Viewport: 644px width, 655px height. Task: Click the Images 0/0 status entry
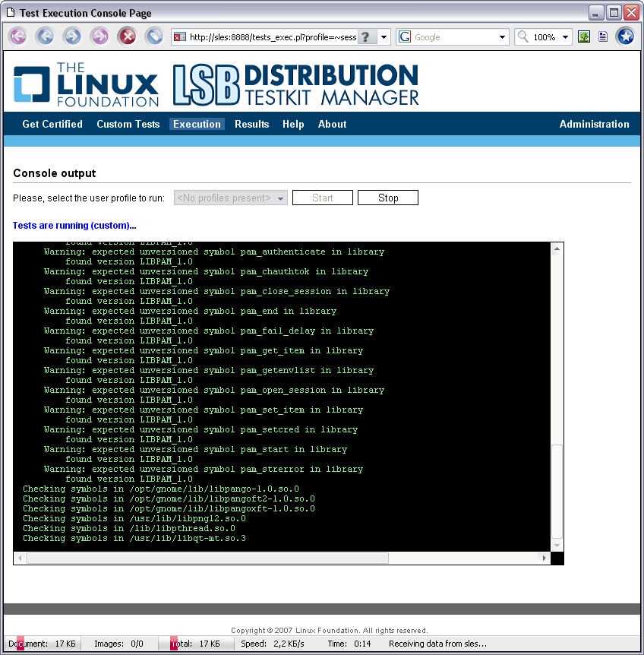(x=118, y=644)
